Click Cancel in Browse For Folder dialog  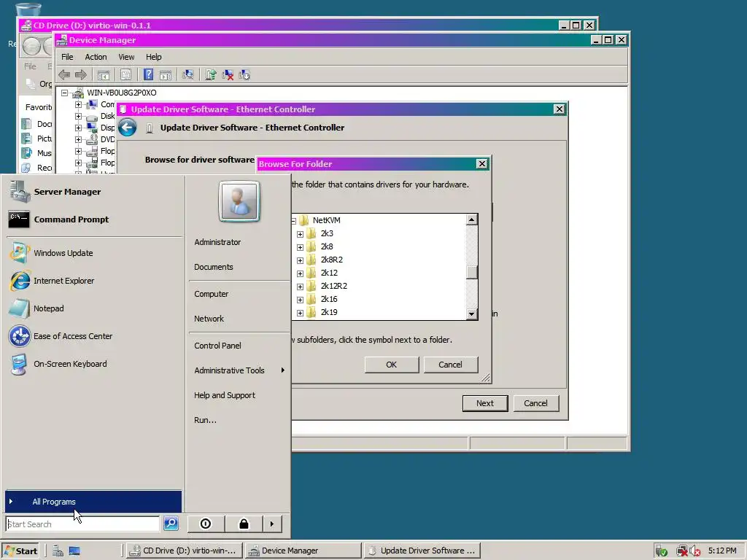click(450, 365)
